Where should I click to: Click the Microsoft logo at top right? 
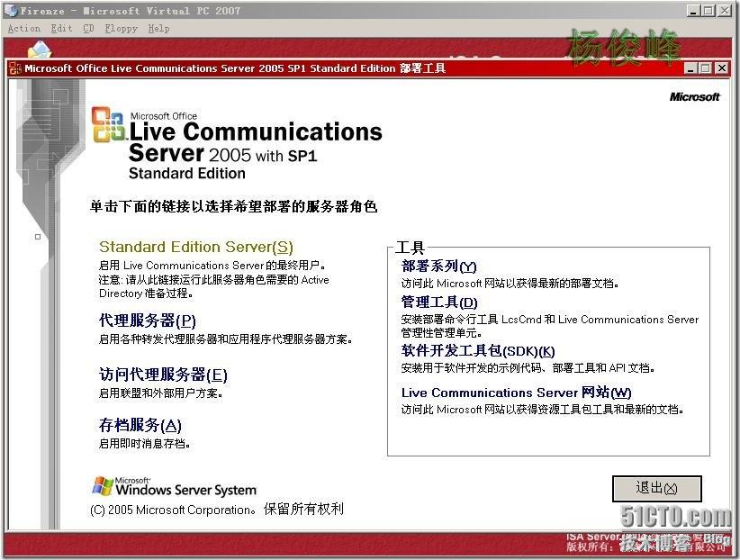coord(694,97)
